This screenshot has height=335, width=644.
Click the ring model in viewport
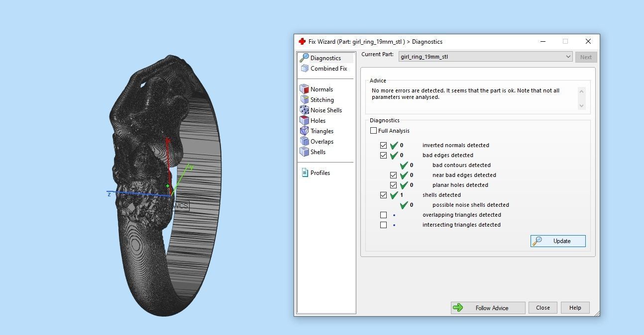tap(164, 185)
